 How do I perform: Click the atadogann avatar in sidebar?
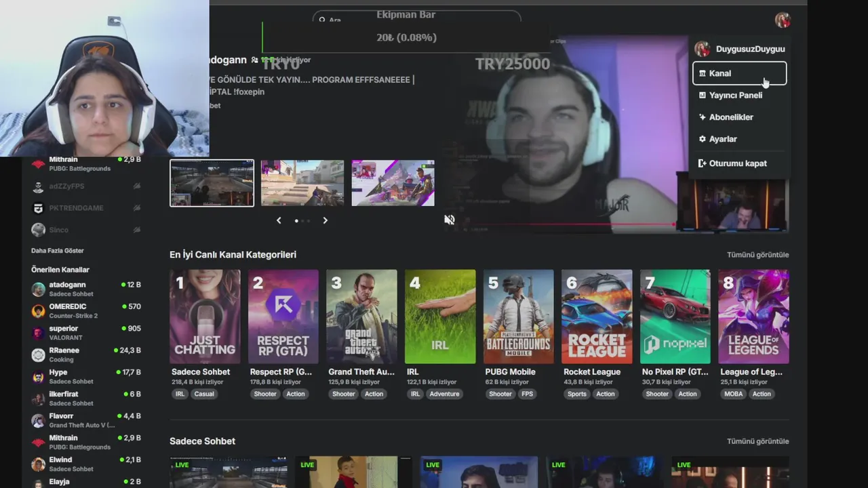tap(39, 289)
